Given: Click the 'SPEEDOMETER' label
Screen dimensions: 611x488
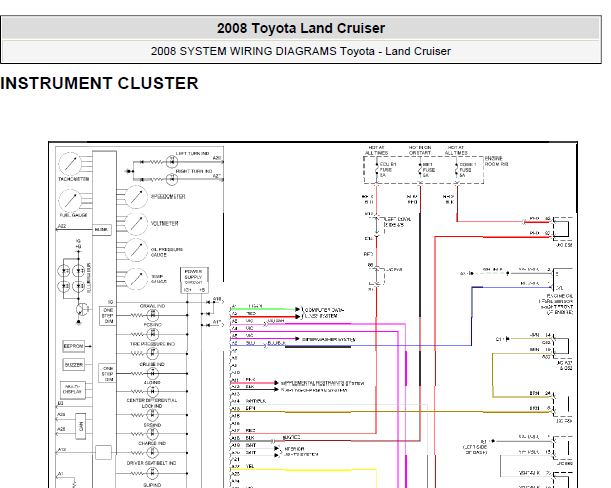Looking at the screenshot, I should pyautogui.click(x=168, y=197).
